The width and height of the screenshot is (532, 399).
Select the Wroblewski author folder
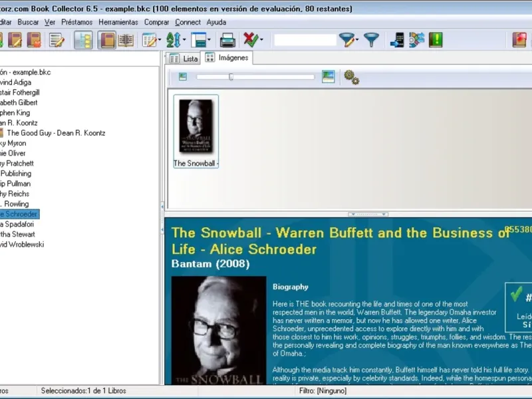pyautogui.click(x=22, y=244)
